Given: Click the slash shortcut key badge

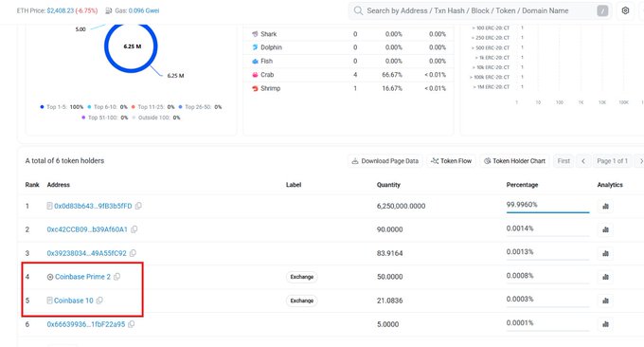Looking at the screenshot, I should coord(602,11).
